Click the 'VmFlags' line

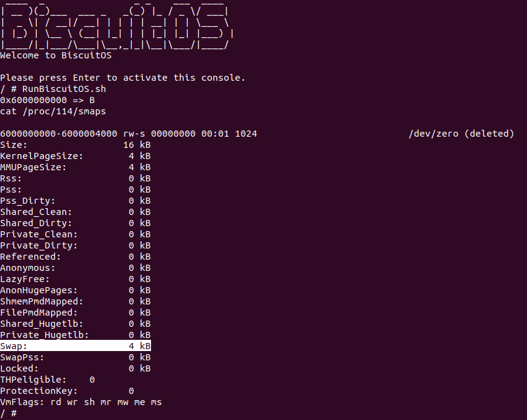coord(81,402)
